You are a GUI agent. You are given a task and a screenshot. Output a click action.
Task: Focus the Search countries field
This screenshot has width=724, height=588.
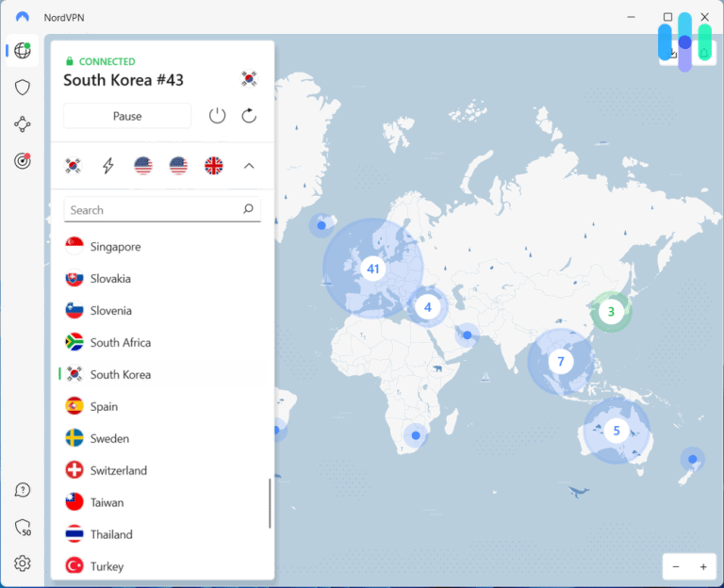click(x=162, y=210)
